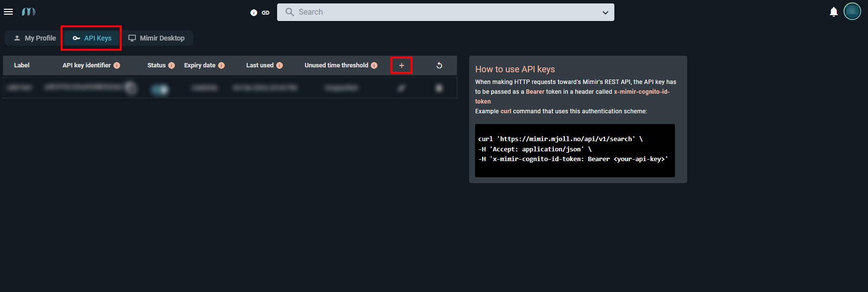Image resolution: width=868 pixels, height=292 pixels.
Task: Expand the search bar dropdown arrow
Action: coord(605,13)
